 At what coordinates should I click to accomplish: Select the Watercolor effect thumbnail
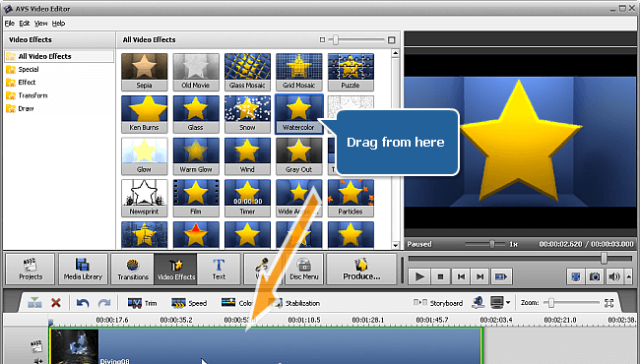pyautogui.click(x=298, y=114)
